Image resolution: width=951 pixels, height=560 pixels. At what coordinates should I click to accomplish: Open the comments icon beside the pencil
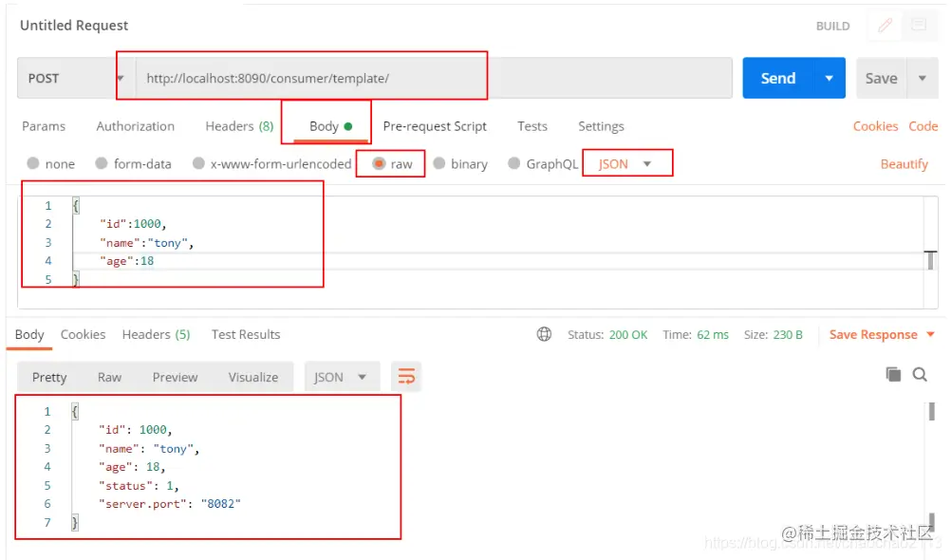coord(919,26)
